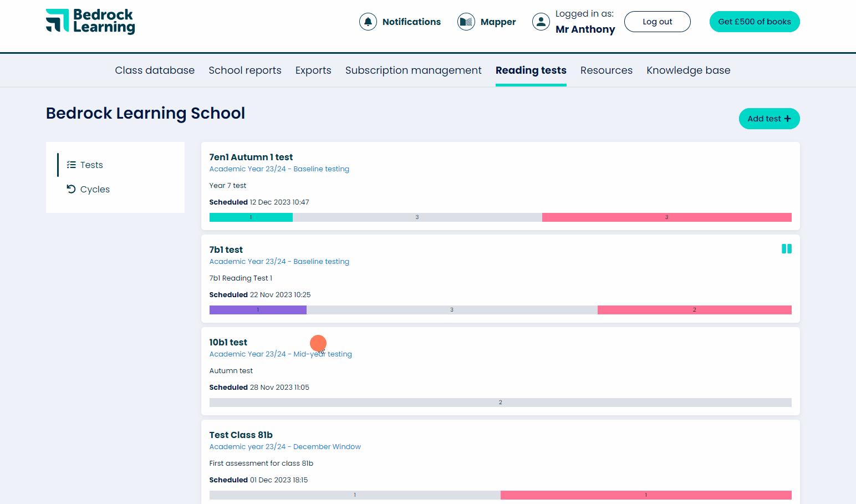Click the Cycles refresh icon in sidebar
Screen dimensions: 856x504
(x=71, y=189)
